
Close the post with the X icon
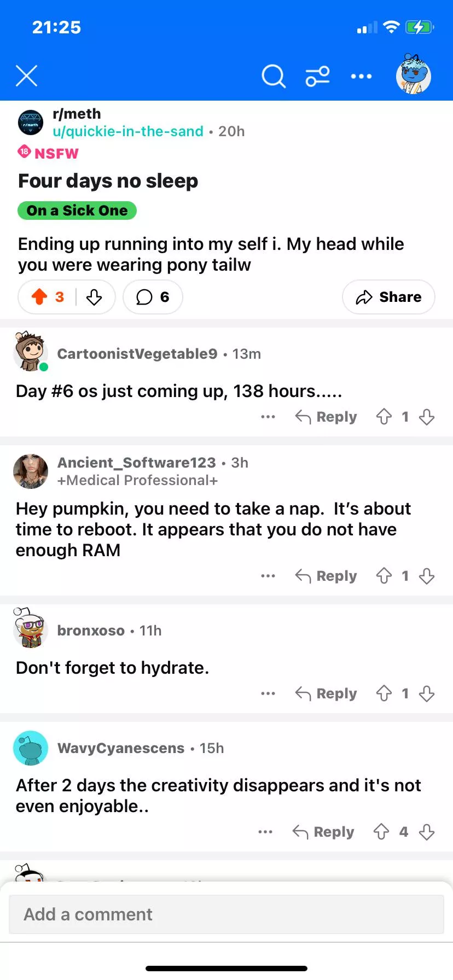[x=26, y=76]
